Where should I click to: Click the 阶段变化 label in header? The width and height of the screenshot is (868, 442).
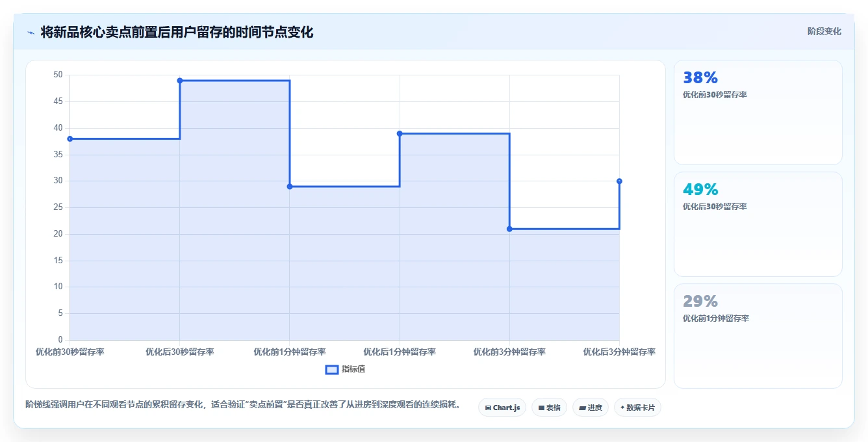[824, 31]
